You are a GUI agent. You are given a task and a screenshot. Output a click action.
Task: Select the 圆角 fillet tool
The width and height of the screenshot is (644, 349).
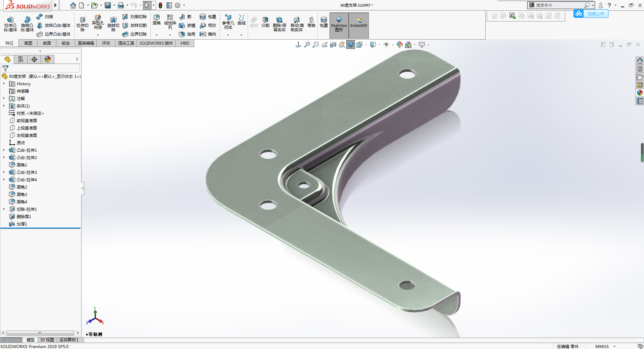(x=157, y=20)
